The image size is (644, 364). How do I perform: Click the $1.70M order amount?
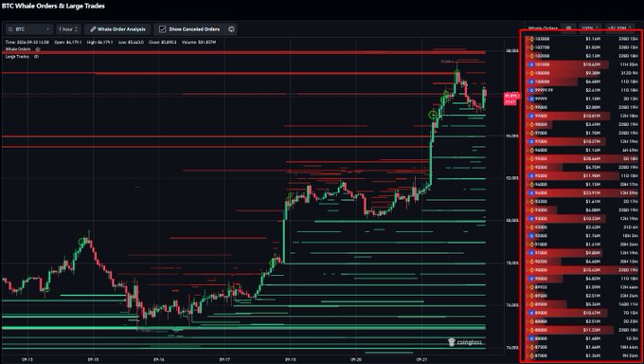(593, 134)
